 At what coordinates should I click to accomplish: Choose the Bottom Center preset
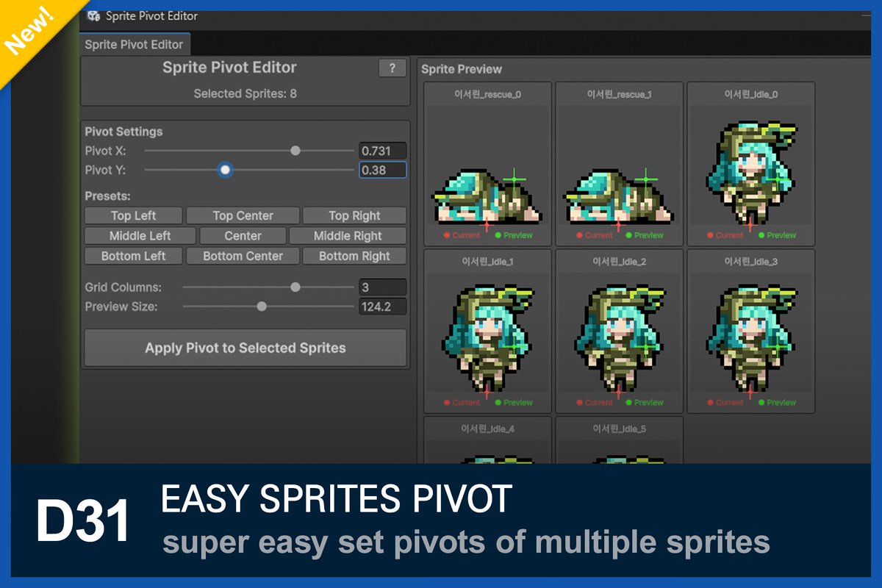pos(243,256)
